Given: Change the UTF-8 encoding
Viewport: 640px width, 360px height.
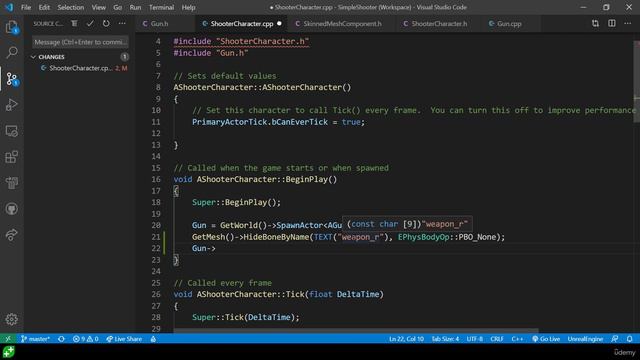Looking at the screenshot, I should click(474, 339).
